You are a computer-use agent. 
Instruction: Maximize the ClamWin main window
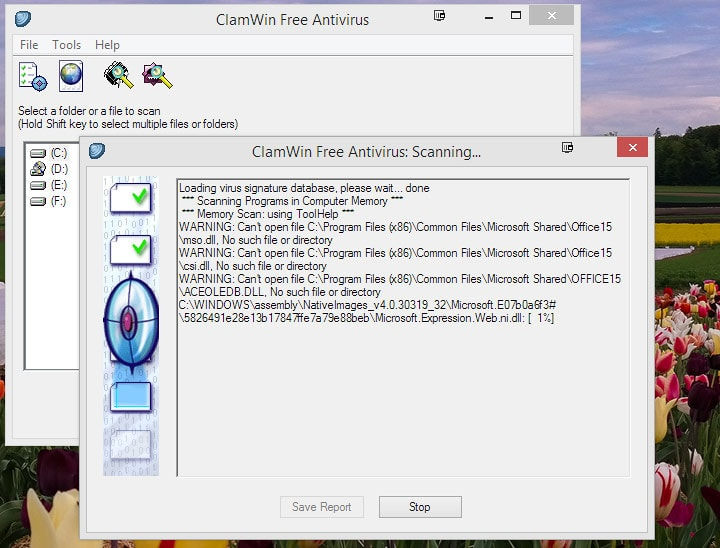pos(516,16)
